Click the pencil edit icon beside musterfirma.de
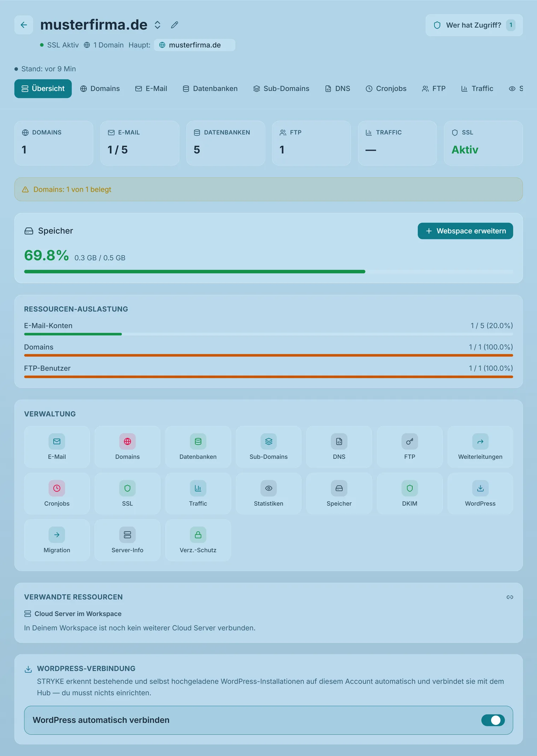The width and height of the screenshot is (537, 756). click(x=175, y=25)
